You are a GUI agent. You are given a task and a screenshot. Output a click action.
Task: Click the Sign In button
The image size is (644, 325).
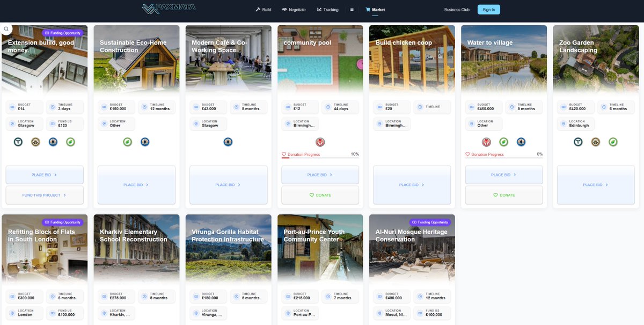point(489,10)
